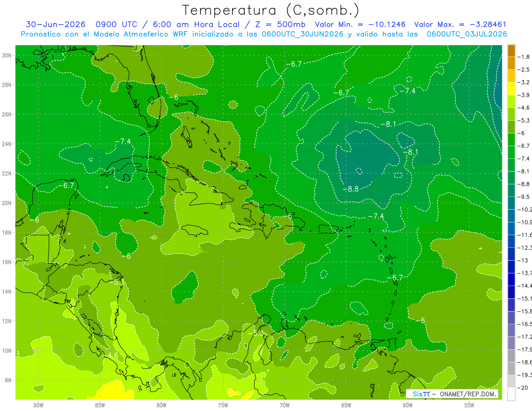The width and height of the screenshot is (532, 411).
Task: Click the '55W' longitude axis label
Action: [x=469, y=405]
